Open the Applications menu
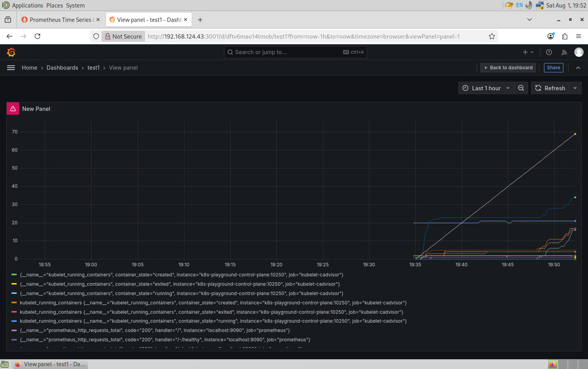This screenshot has width=588, height=369. 27,5
